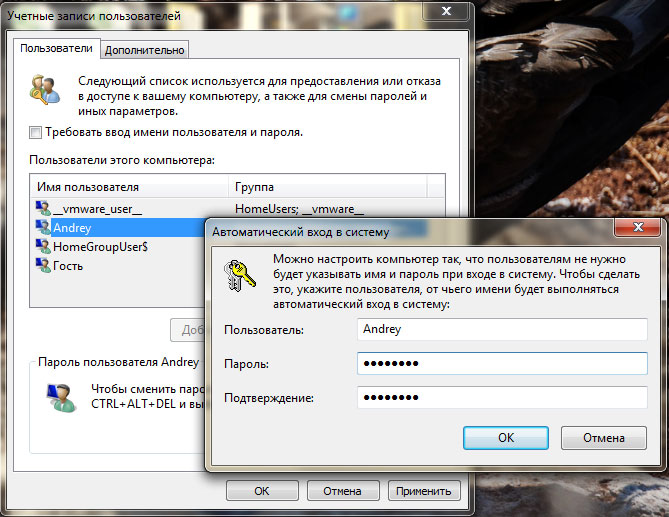Focus the Пользователь input field
The height and width of the screenshot is (517, 669).
pyautogui.click(x=502, y=329)
